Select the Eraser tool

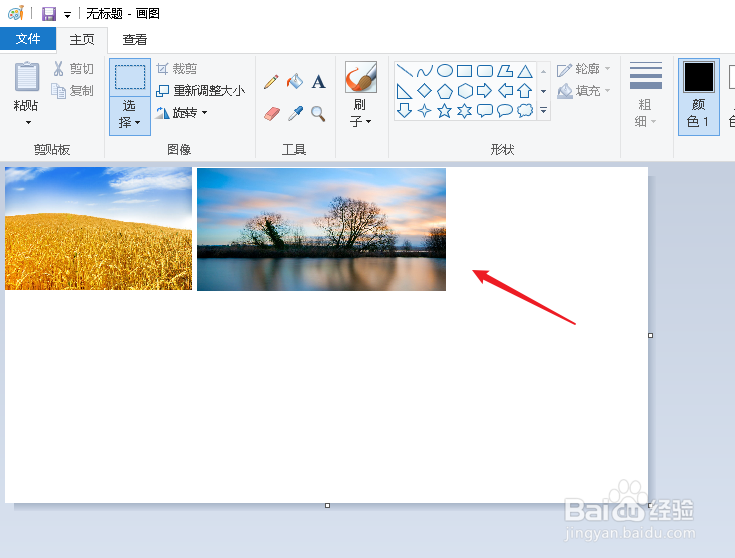point(271,113)
